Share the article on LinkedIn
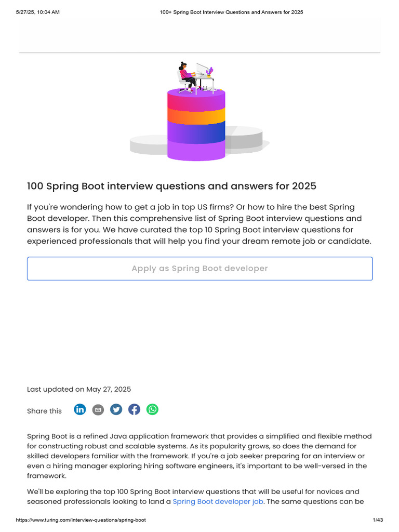Viewport: 399px width, 532px height. [80, 409]
